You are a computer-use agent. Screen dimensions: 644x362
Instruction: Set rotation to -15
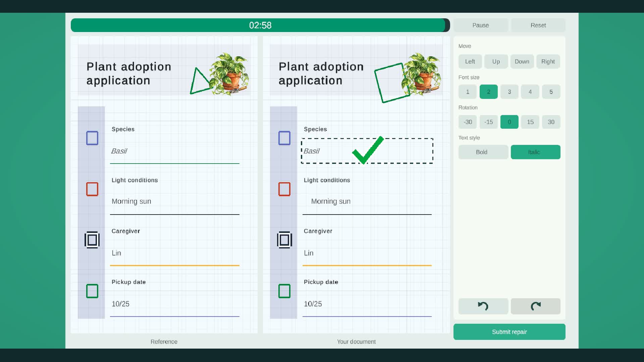[x=489, y=122]
